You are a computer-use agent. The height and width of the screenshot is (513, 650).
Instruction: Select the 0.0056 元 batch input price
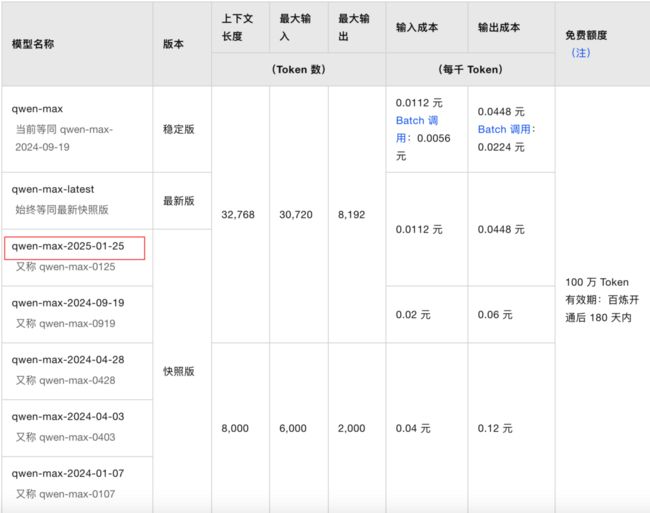(x=423, y=147)
